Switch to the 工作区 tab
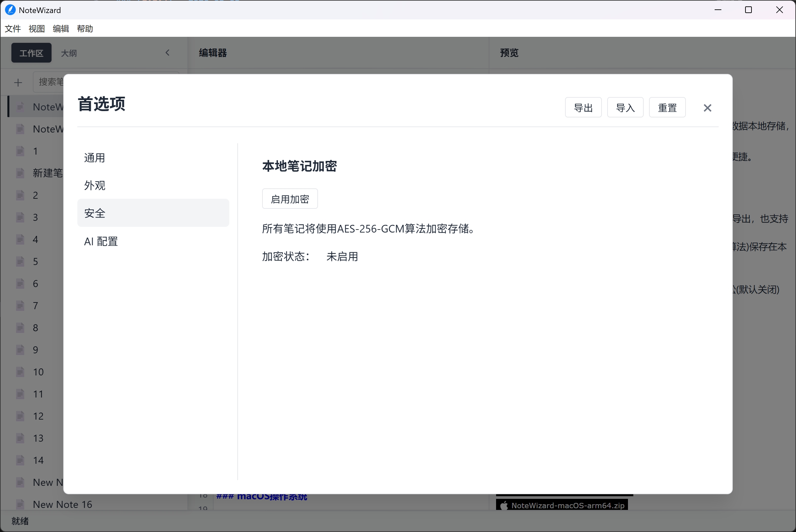This screenshot has height=532, width=796. click(31, 53)
